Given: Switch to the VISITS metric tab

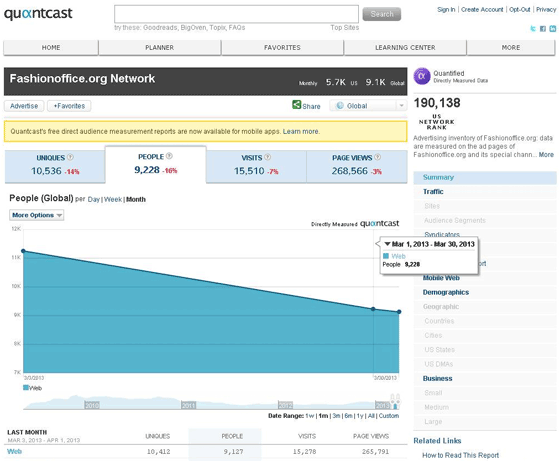Looking at the screenshot, I should click(256, 166).
